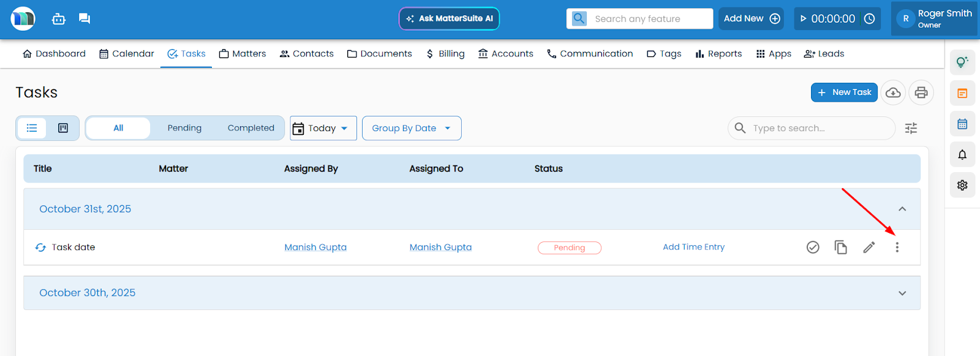Go to the Matters tab
Viewport: 980px width, 356px height.
coord(243,54)
